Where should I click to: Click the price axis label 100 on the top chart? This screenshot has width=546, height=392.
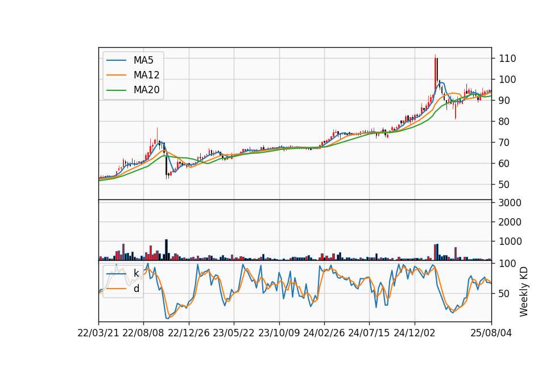[x=507, y=80]
